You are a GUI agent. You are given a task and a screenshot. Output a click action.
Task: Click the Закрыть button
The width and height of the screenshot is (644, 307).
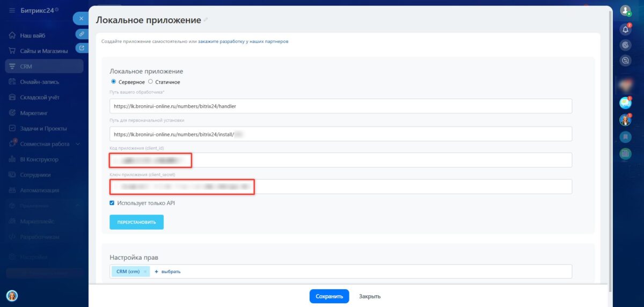[x=370, y=296]
